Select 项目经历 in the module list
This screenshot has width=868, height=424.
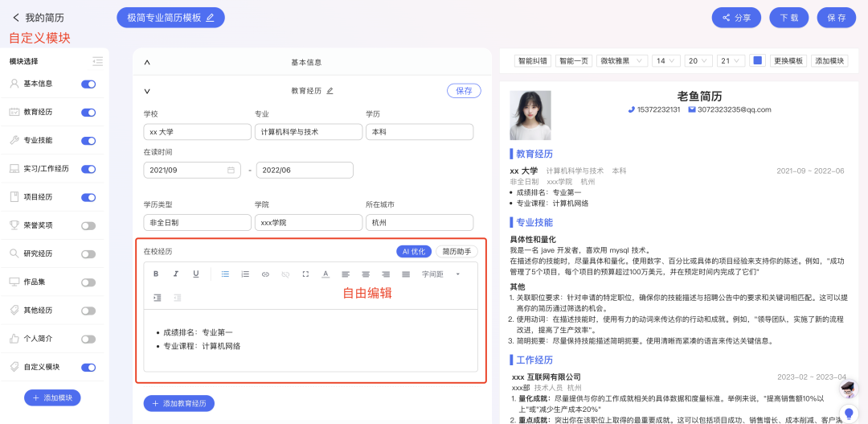[x=38, y=197]
